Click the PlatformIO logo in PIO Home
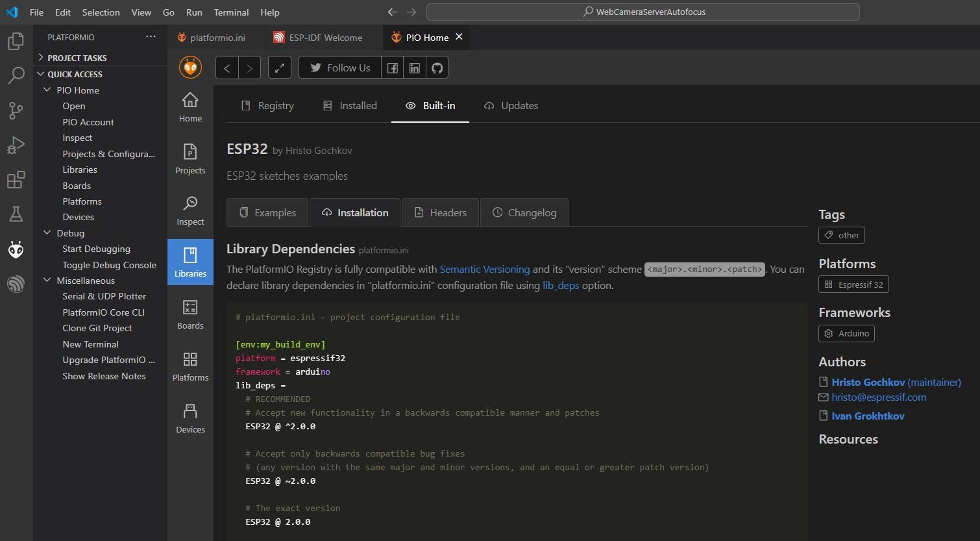Screen dimensions: 980x541 191,68
